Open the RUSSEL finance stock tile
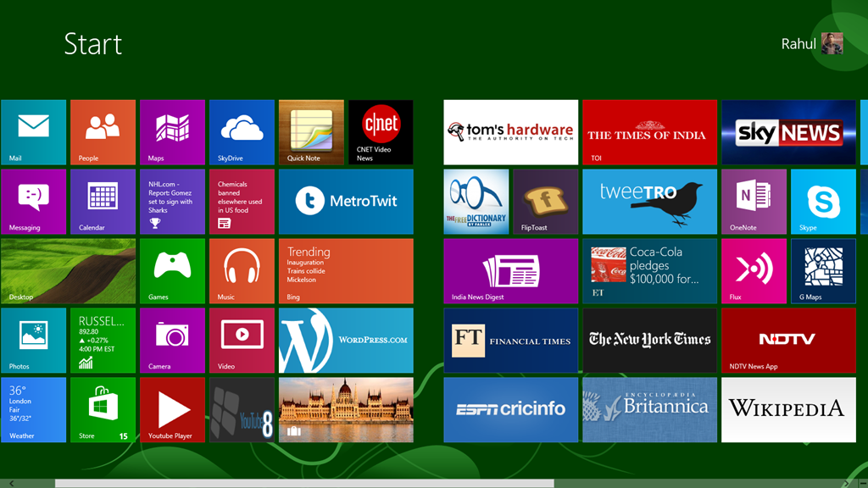 pos(103,341)
